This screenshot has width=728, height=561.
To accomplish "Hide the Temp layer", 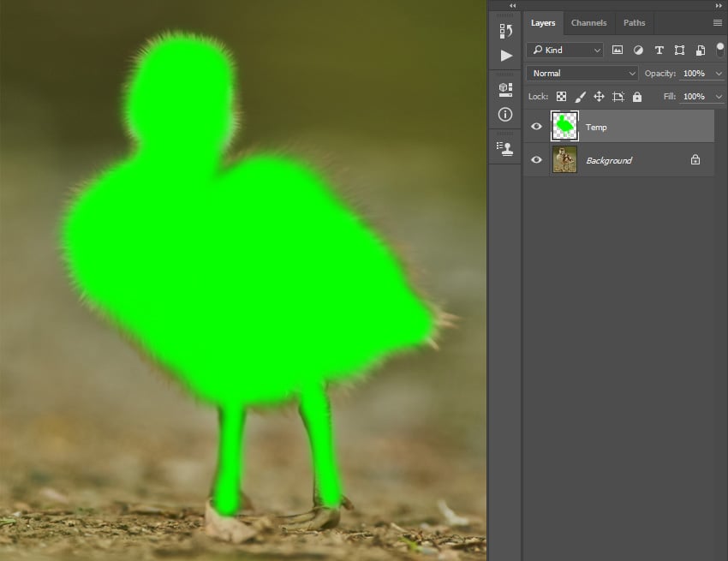I will coord(536,126).
